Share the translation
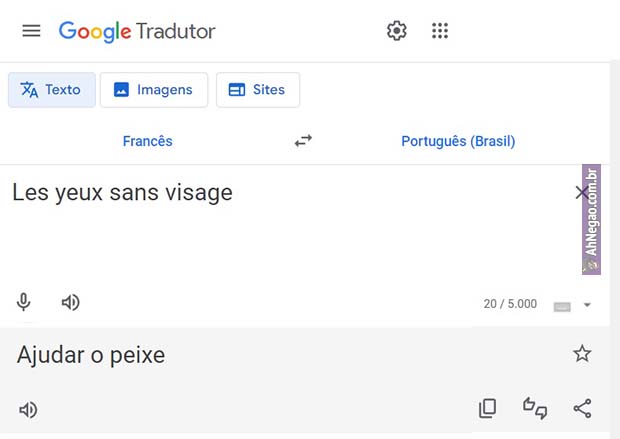Viewport: 620px width, 439px height. click(x=582, y=408)
